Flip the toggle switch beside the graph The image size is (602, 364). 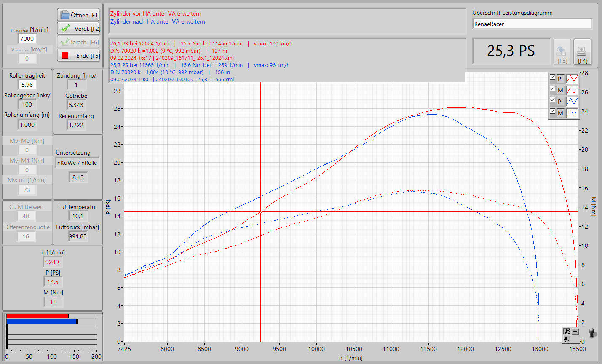592,333
